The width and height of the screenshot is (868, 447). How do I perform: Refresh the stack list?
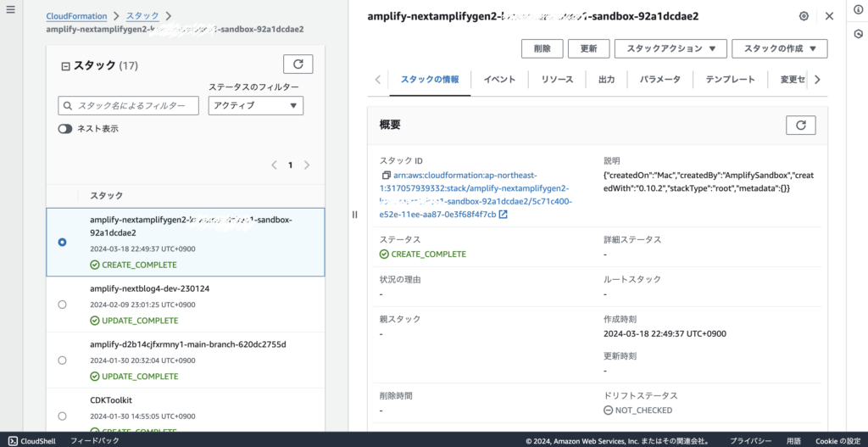298,64
